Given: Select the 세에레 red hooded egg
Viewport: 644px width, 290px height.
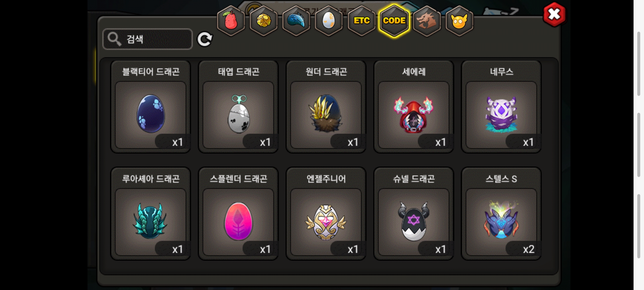Looking at the screenshot, I should pos(414,107).
